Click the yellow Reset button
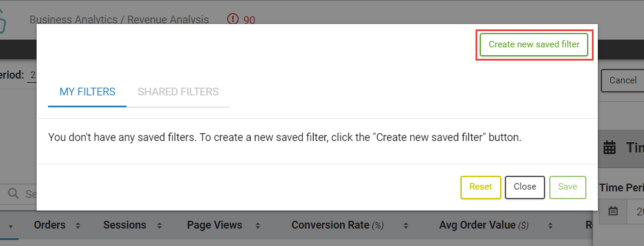Image resolution: width=644 pixels, height=246 pixels. 480,187
